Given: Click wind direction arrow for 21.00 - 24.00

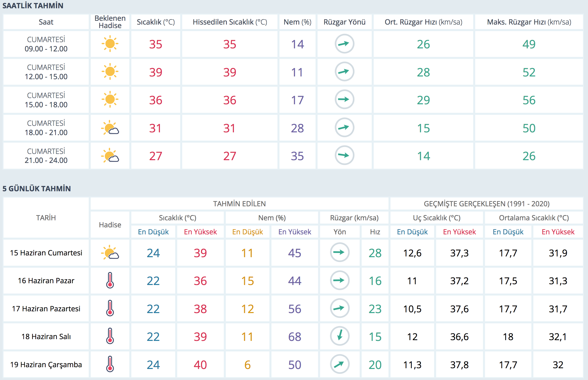Looking at the screenshot, I should click(x=344, y=155).
